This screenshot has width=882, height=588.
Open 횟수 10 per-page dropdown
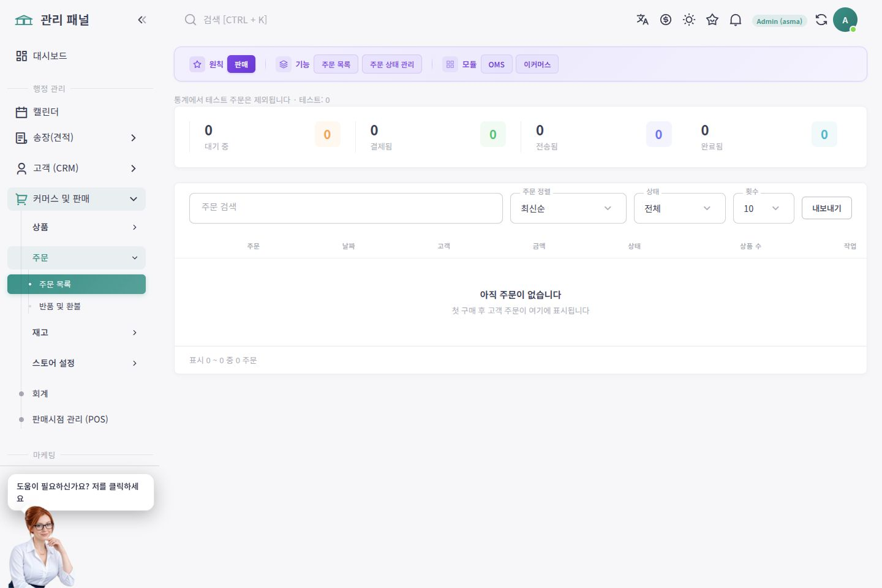[x=763, y=208]
